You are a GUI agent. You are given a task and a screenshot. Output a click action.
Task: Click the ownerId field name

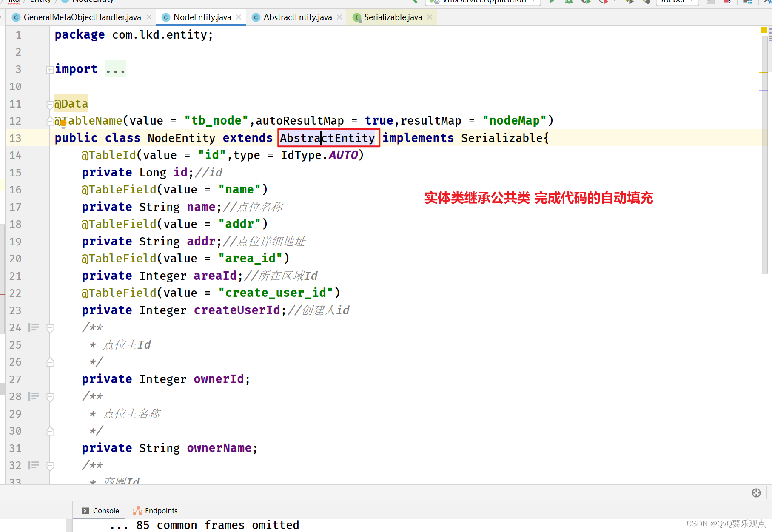[219, 379]
